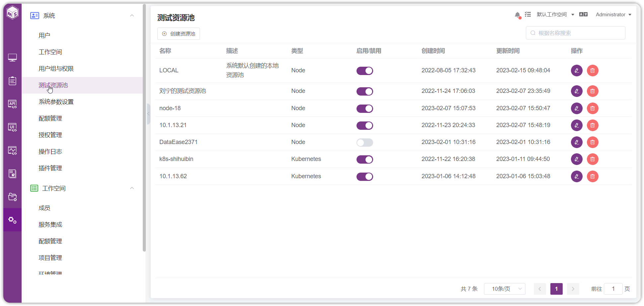The height and width of the screenshot is (306, 644).
Task: Open the task center list icon
Action: coord(528,14)
